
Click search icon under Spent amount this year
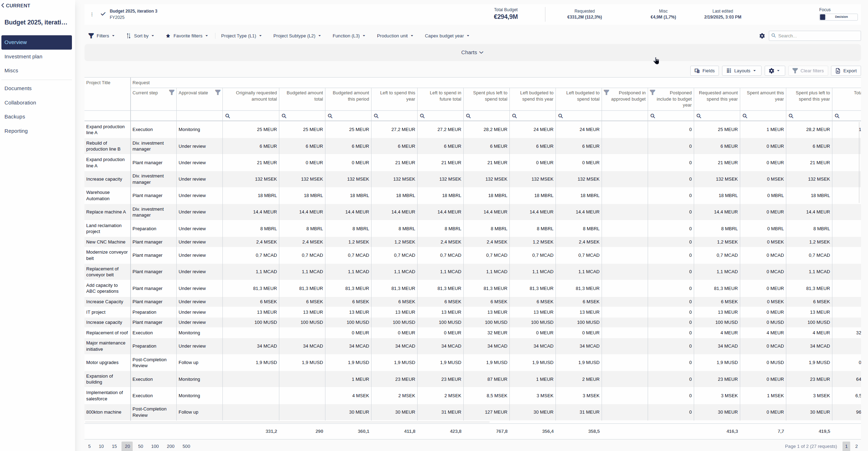[745, 116]
